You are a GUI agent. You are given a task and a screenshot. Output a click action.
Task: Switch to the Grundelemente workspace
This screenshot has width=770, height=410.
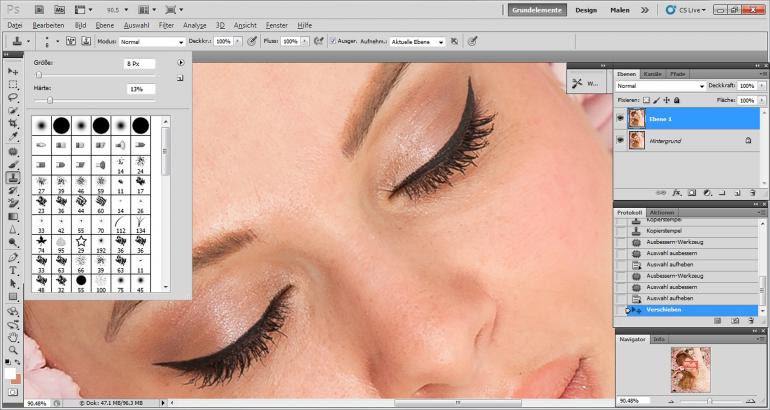tap(537, 10)
